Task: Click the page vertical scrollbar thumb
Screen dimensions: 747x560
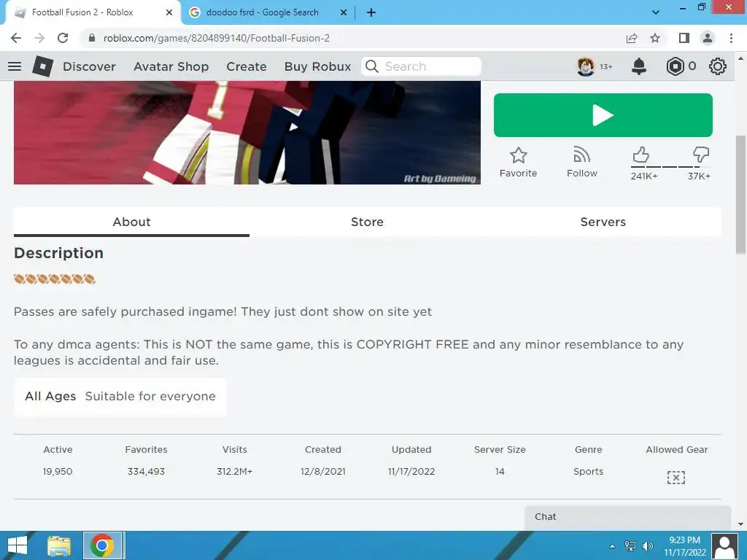Action: pos(740,194)
